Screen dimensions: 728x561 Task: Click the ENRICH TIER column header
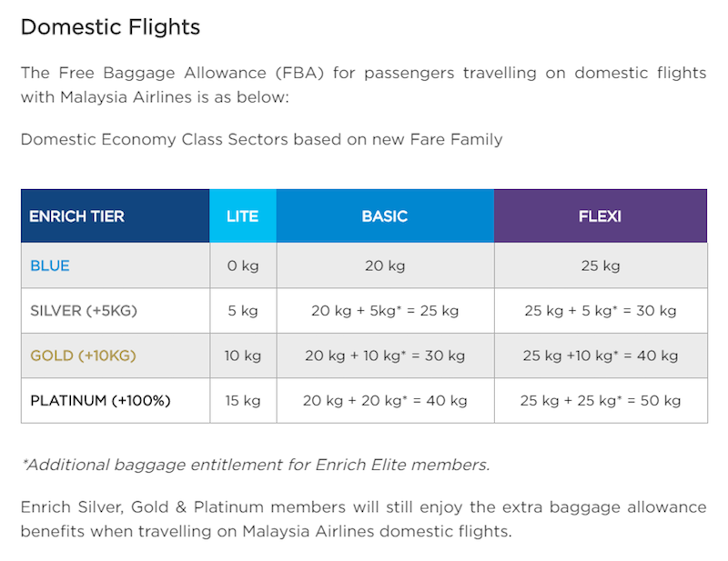click(x=76, y=216)
